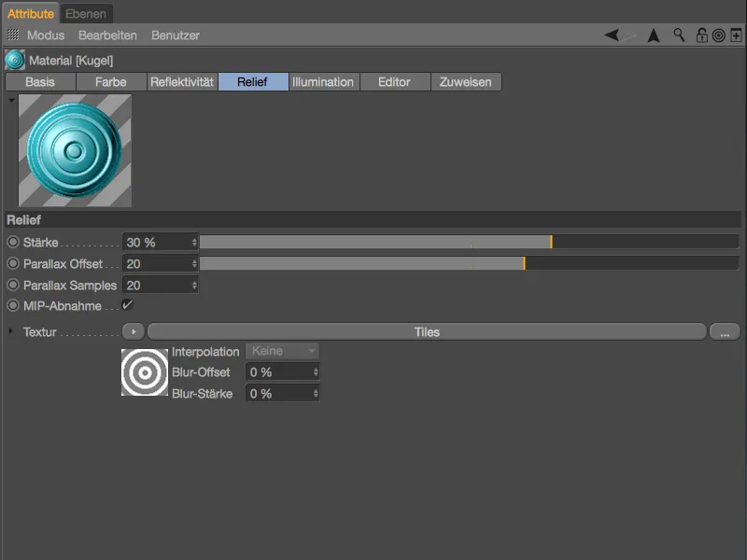Screen dimensions: 747x560
Task: Click the greyed forward arrow navigation icon
Action: coord(628,35)
